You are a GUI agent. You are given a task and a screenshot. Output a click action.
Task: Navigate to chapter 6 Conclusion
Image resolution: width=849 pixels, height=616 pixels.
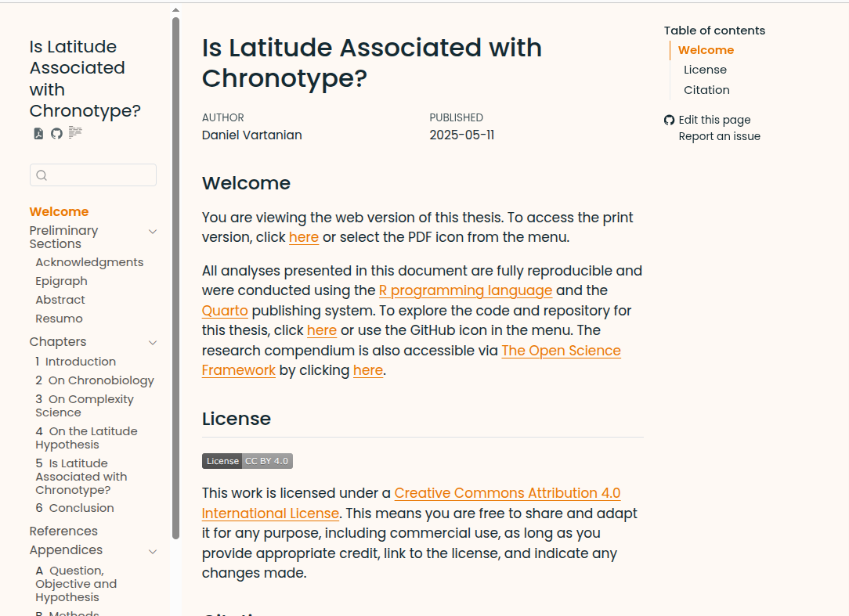[x=75, y=508]
